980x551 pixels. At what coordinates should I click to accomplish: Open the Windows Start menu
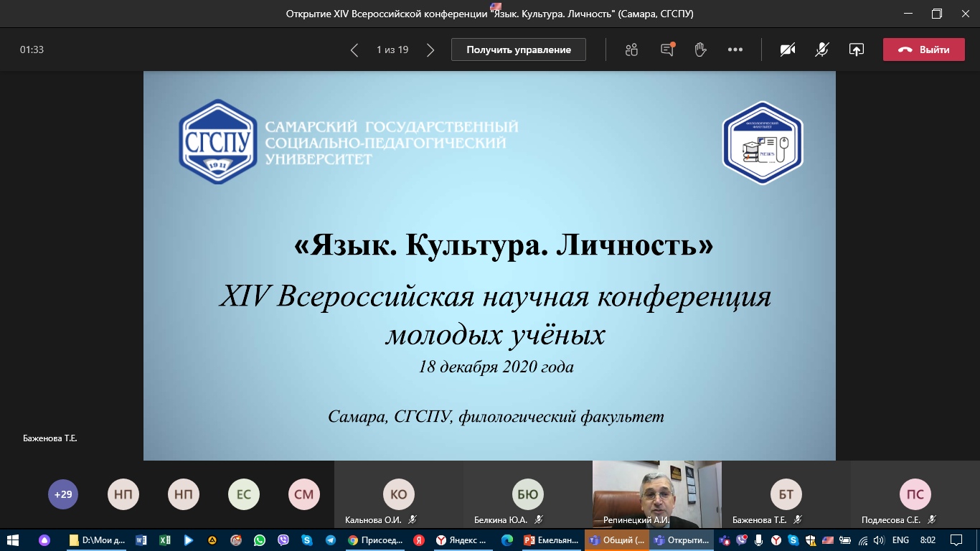click(x=12, y=540)
